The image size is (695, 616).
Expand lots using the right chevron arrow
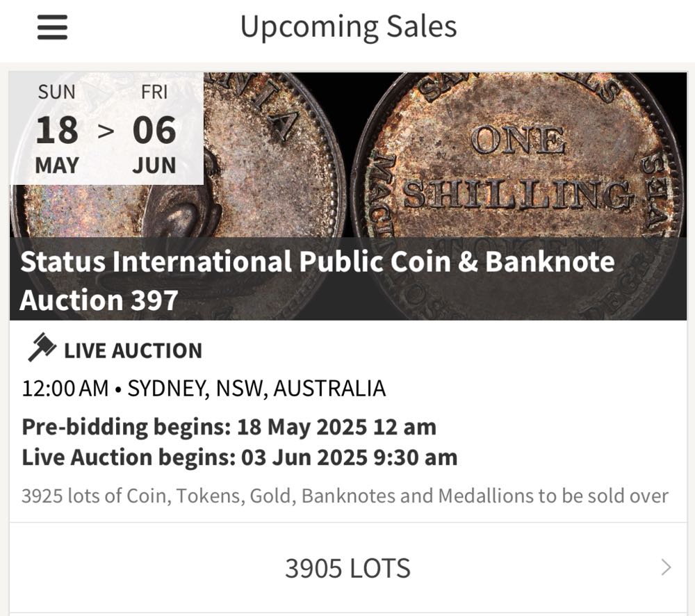(666, 567)
